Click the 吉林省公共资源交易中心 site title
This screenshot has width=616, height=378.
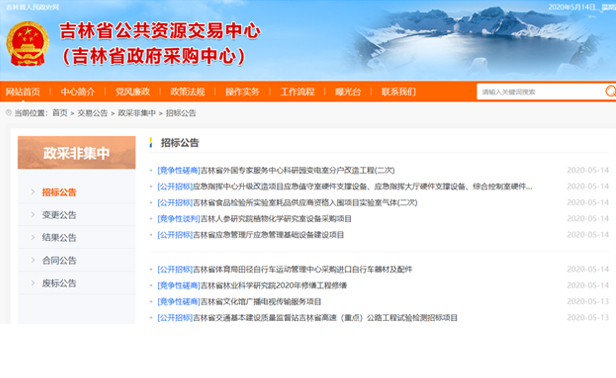[160, 31]
